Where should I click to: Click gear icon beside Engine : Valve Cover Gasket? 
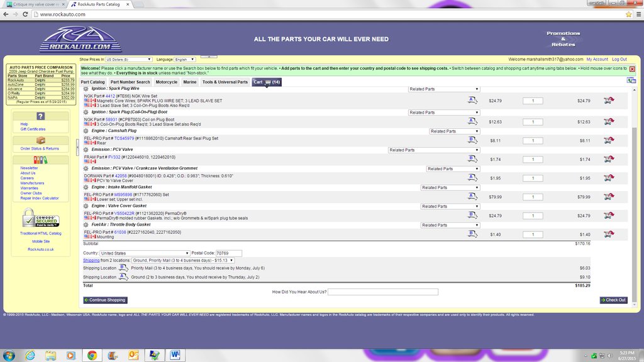tap(86, 206)
